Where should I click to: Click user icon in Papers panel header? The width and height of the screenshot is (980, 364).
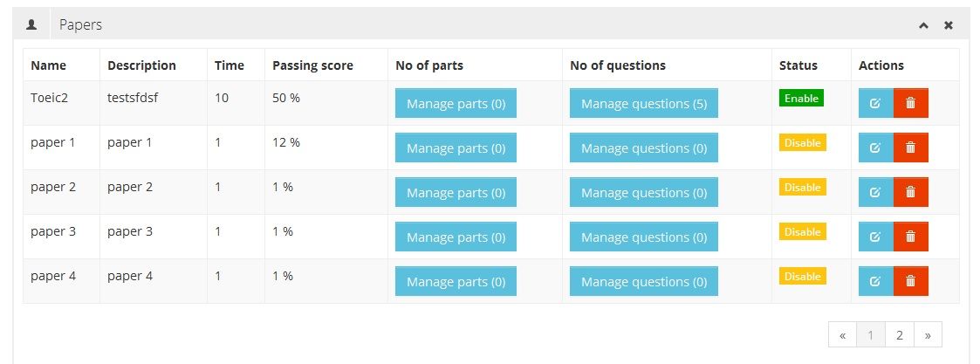(x=32, y=25)
